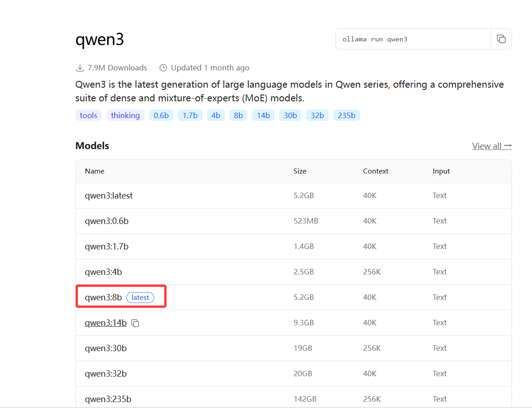Choose the 235b size tag
Viewport: 532px width, 408px height.
pos(346,115)
